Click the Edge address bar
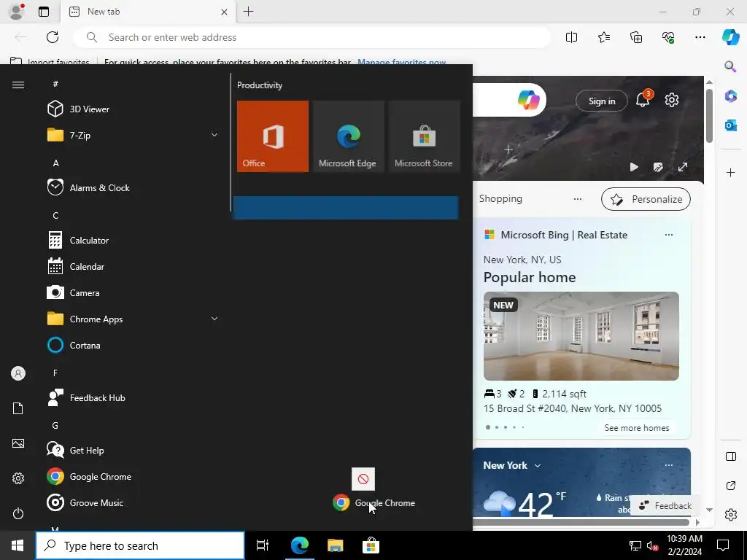The image size is (747, 560). (x=312, y=37)
